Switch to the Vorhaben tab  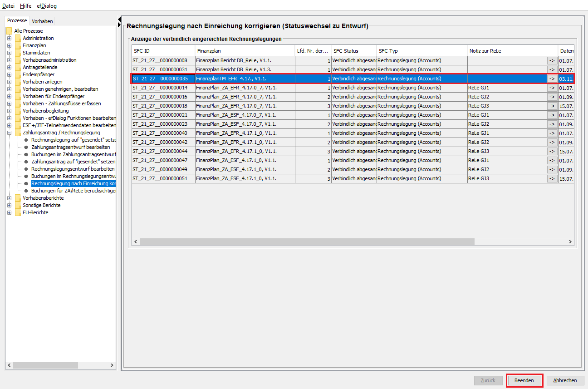point(42,21)
